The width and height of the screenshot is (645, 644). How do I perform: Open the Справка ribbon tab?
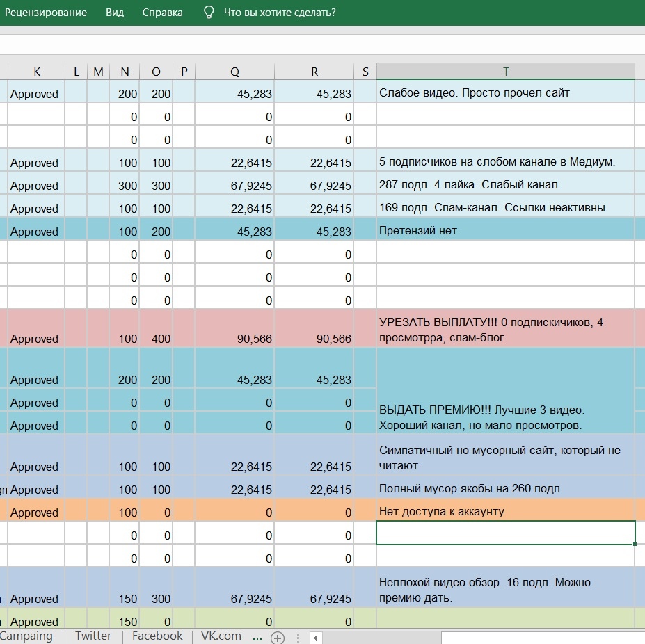pyautogui.click(x=163, y=13)
